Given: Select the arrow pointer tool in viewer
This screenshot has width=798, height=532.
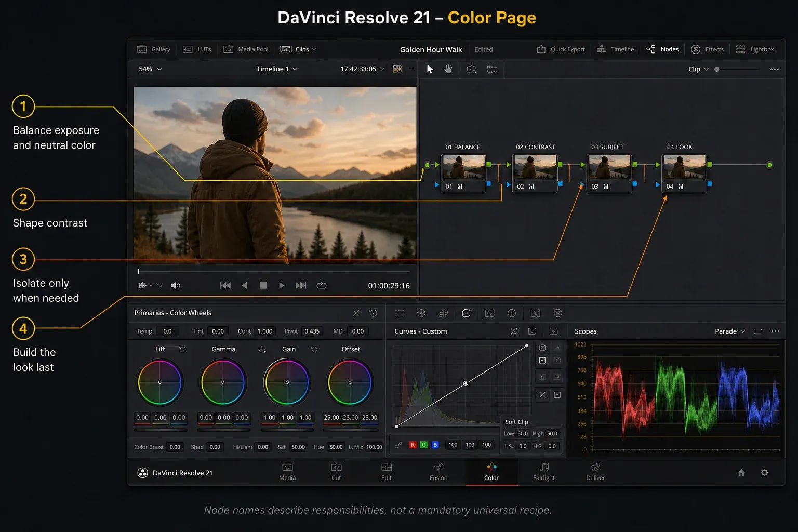Looking at the screenshot, I should click(x=430, y=69).
